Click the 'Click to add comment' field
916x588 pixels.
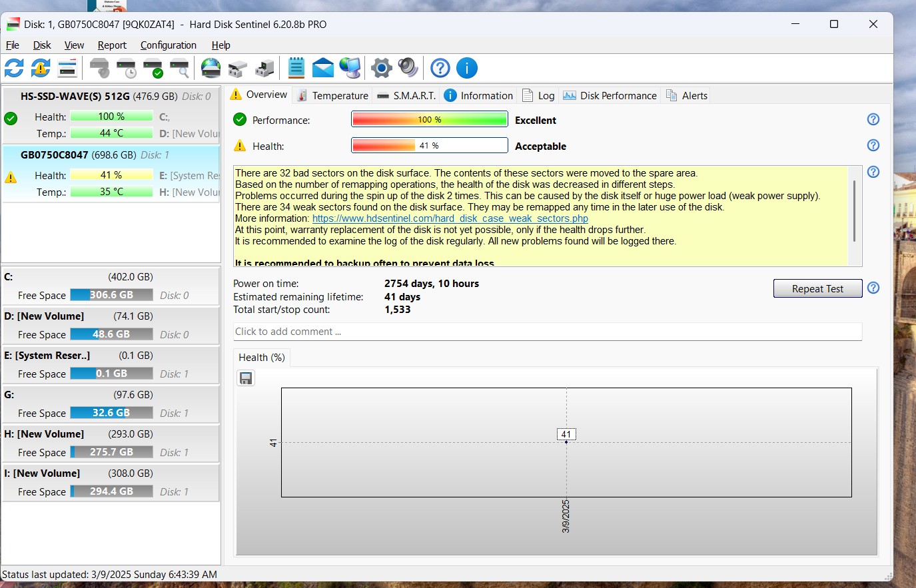[548, 332]
